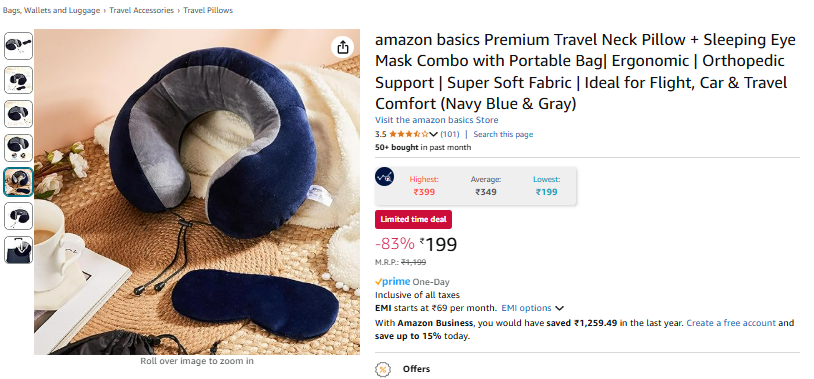Go to Travel Pillows breadcrumb
The height and width of the screenshot is (379, 814).
pyautogui.click(x=208, y=10)
